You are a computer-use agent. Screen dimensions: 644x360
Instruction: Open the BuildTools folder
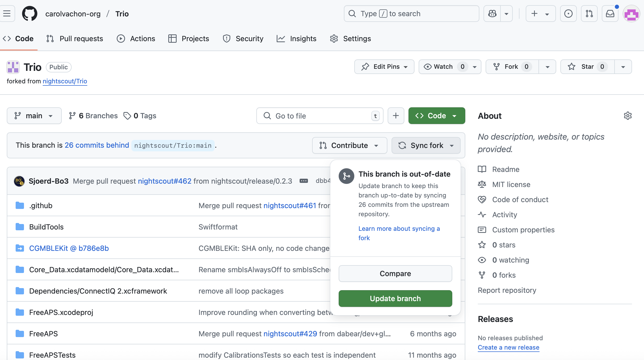(46, 227)
